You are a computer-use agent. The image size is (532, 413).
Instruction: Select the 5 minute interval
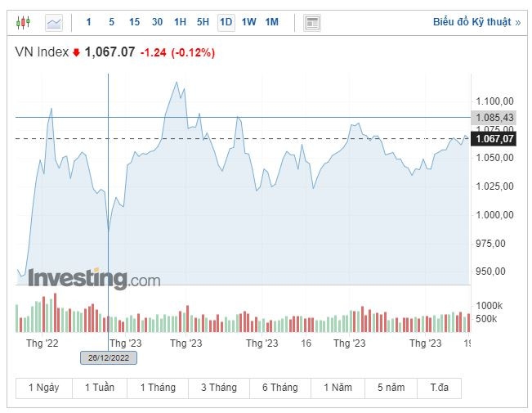pyautogui.click(x=111, y=22)
